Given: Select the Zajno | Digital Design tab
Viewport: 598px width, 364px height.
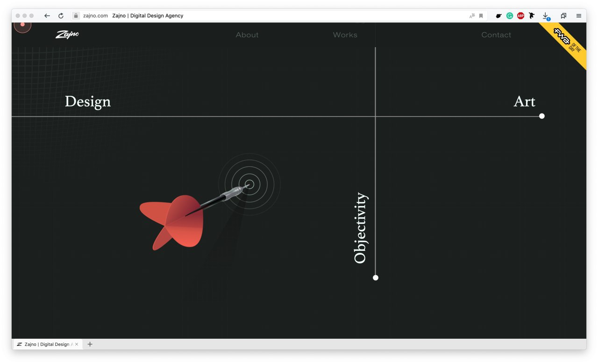Looking at the screenshot, I should coord(48,344).
